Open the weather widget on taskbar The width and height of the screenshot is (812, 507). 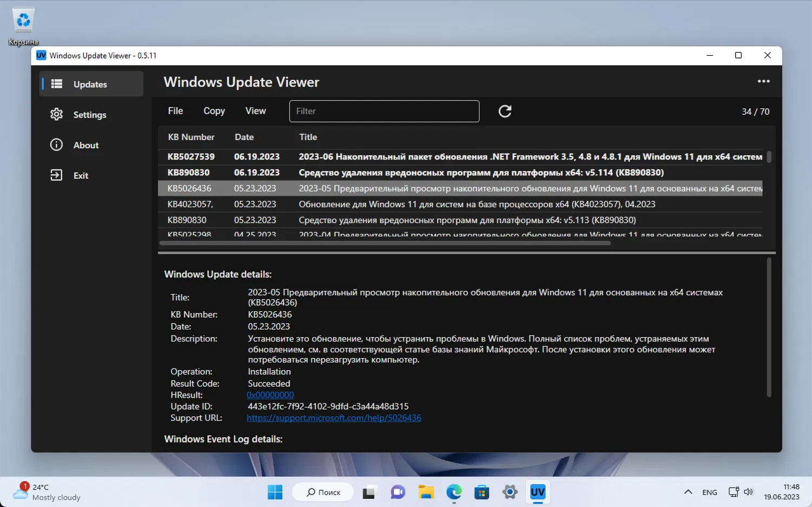point(47,492)
